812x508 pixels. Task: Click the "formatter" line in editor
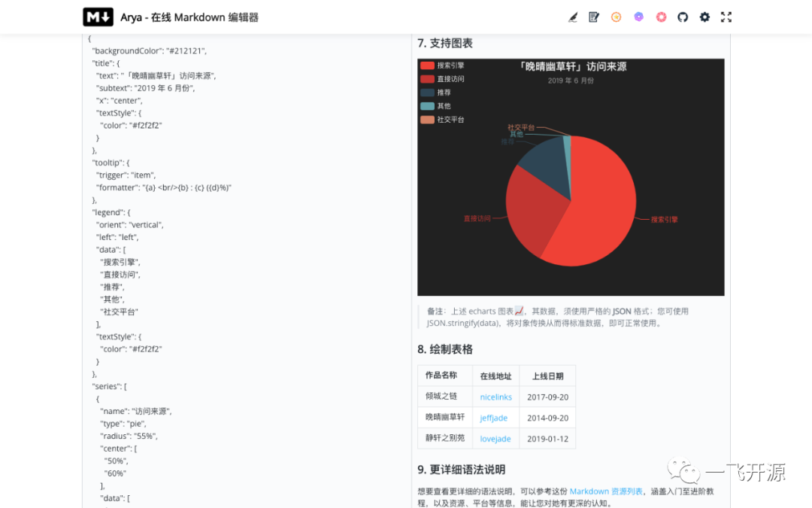click(164, 187)
